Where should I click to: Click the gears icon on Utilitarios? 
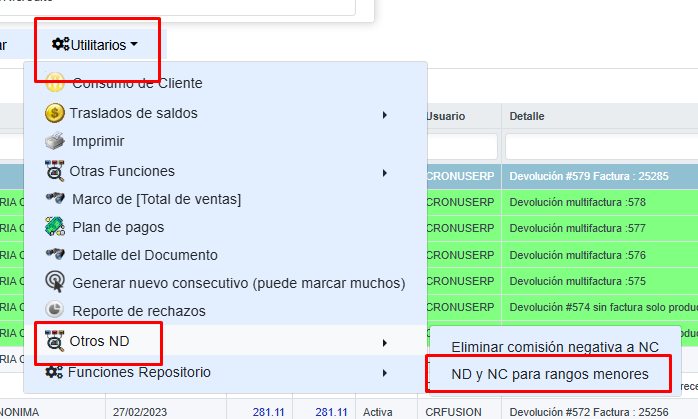[x=60, y=44]
